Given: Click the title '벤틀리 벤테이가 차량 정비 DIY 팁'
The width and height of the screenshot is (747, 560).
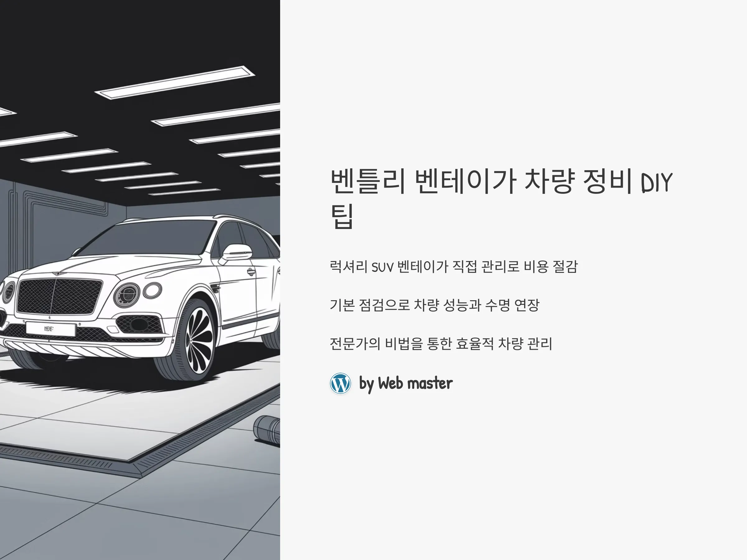Looking at the screenshot, I should (501, 198).
